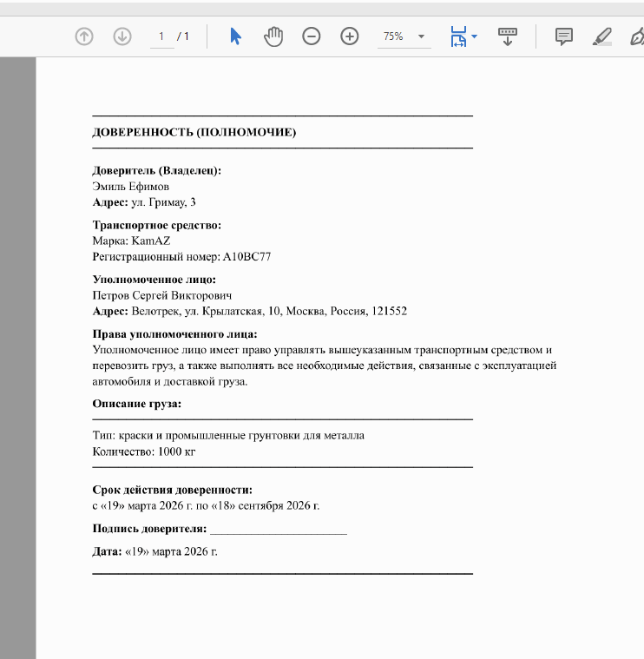Image resolution: width=644 pixels, height=659 pixels.
Task: Click the ДОВЕРЕННОСТЬ (ПОЛНОМОЧИЕ) heading
Action: coord(194,132)
